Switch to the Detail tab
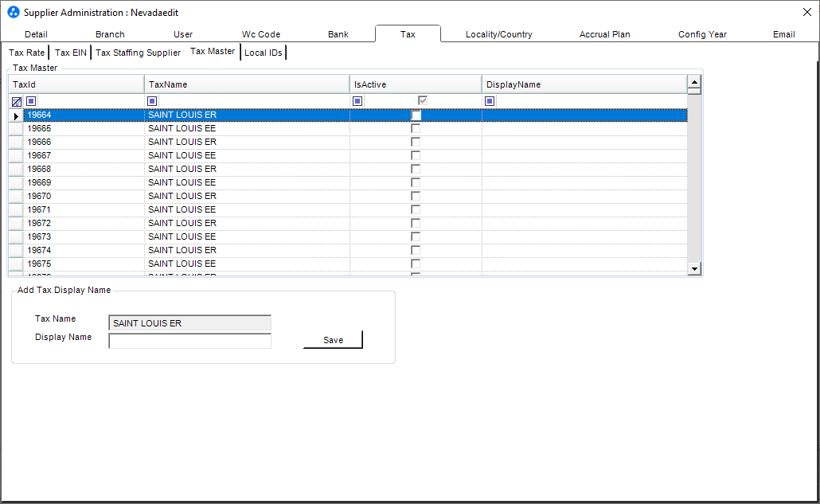The width and height of the screenshot is (820, 504). coord(36,34)
